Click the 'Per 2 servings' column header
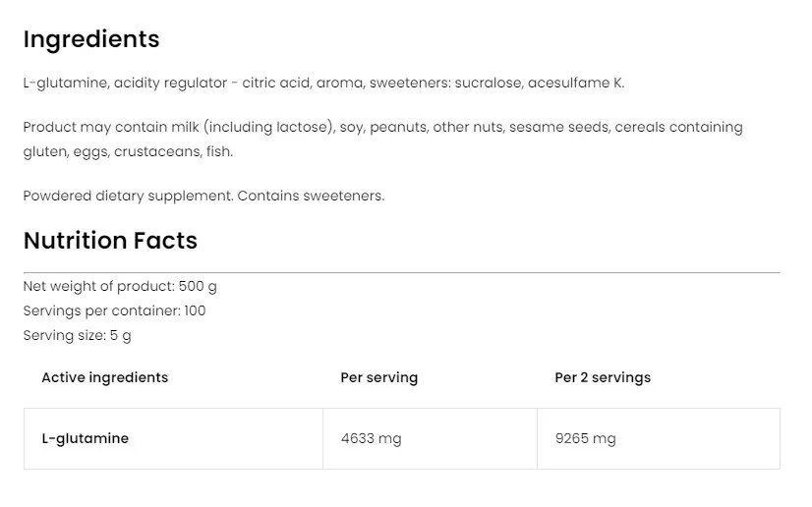Screen dimensions: 812x507 pos(602,377)
